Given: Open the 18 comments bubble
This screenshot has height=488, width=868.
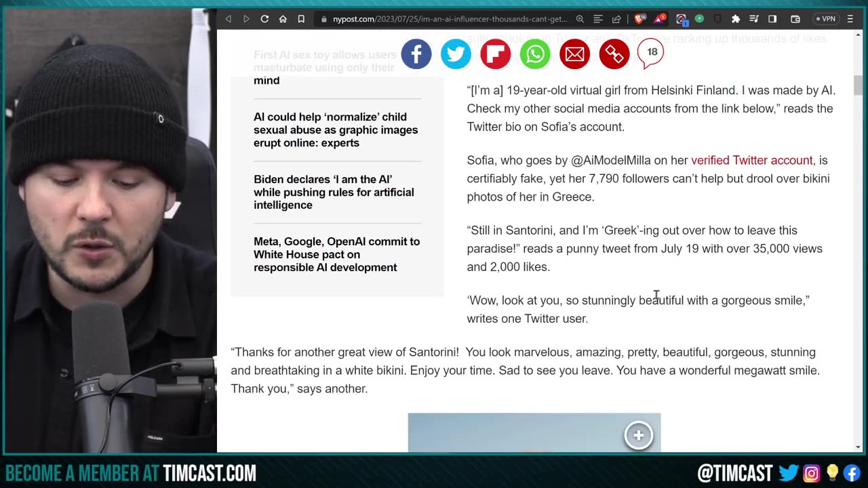Looking at the screenshot, I should [651, 53].
